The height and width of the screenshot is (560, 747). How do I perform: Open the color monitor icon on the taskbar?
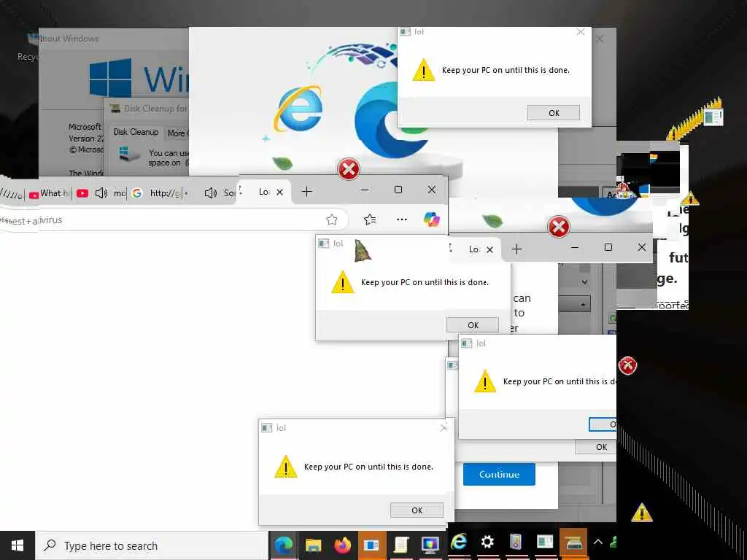(x=430, y=545)
